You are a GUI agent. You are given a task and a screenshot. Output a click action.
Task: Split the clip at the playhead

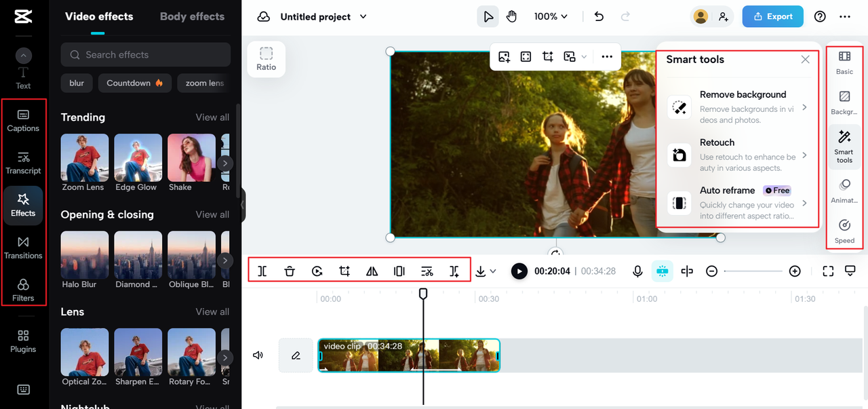[262, 271]
